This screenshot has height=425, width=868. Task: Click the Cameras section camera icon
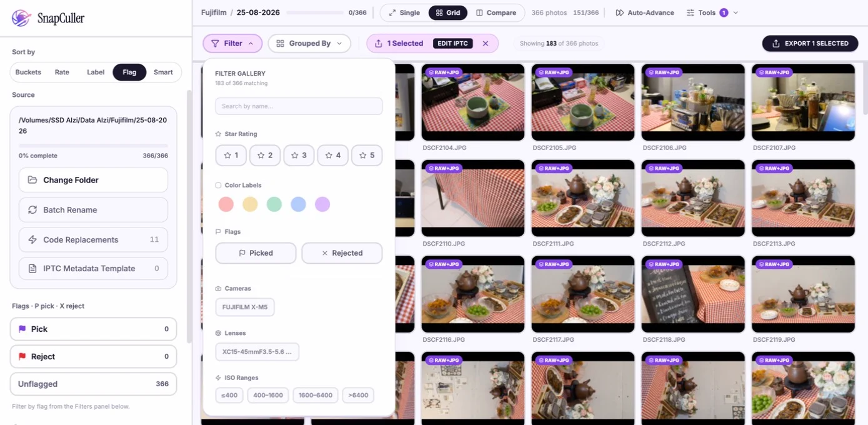coord(218,289)
